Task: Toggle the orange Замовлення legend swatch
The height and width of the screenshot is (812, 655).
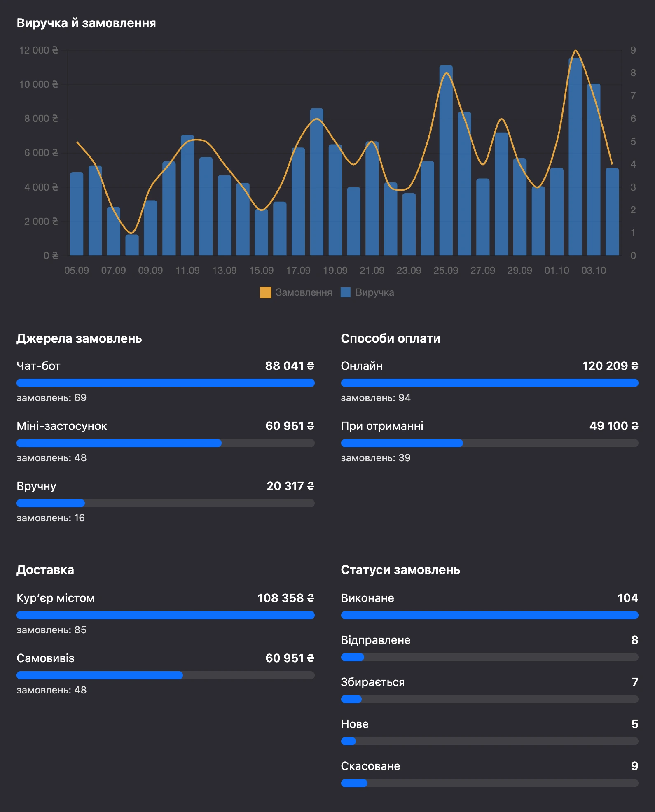Action: (x=265, y=292)
